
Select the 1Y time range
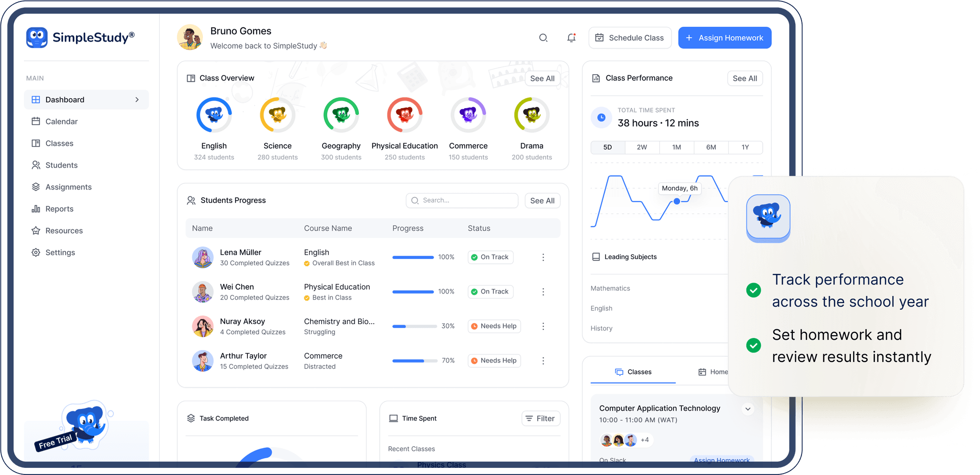pyautogui.click(x=746, y=147)
